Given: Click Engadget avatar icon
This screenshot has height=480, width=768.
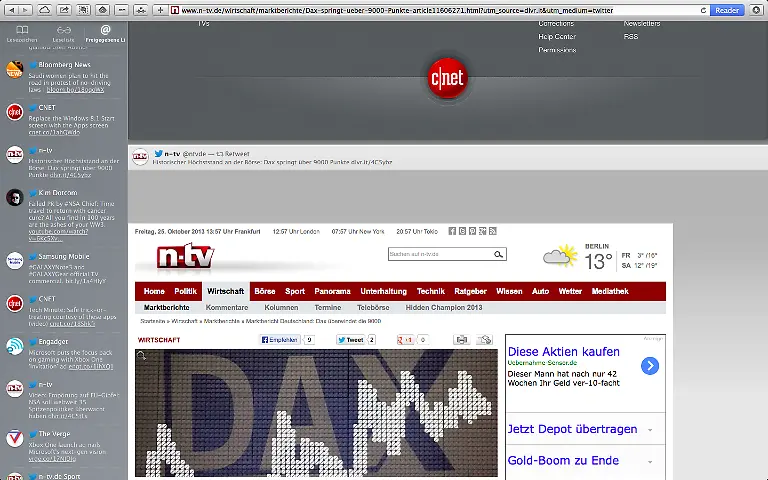Looking at the screenshot, I should (15, 346).
